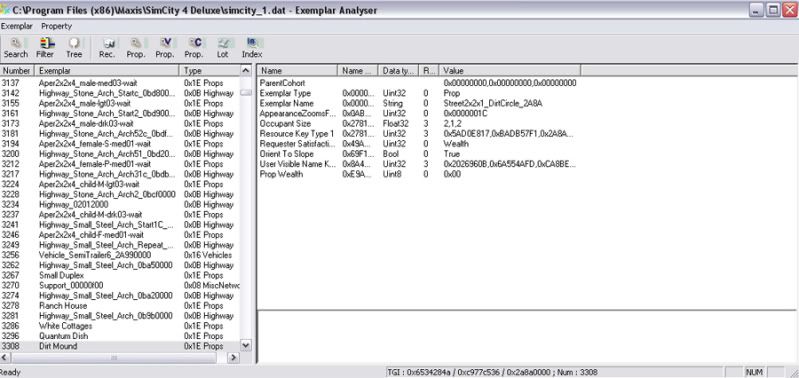Click right arrow of horizontal scrollbar

[233, 358]
